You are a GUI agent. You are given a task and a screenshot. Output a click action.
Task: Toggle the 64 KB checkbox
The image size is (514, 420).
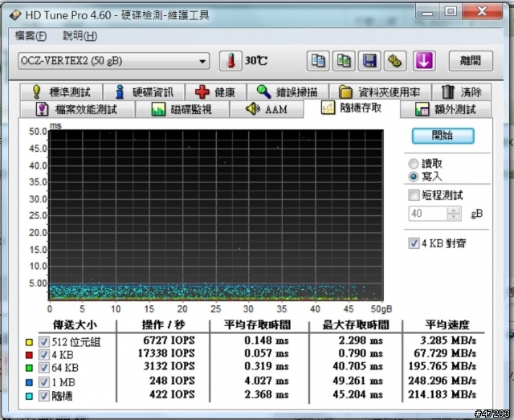tap(44, 368)
